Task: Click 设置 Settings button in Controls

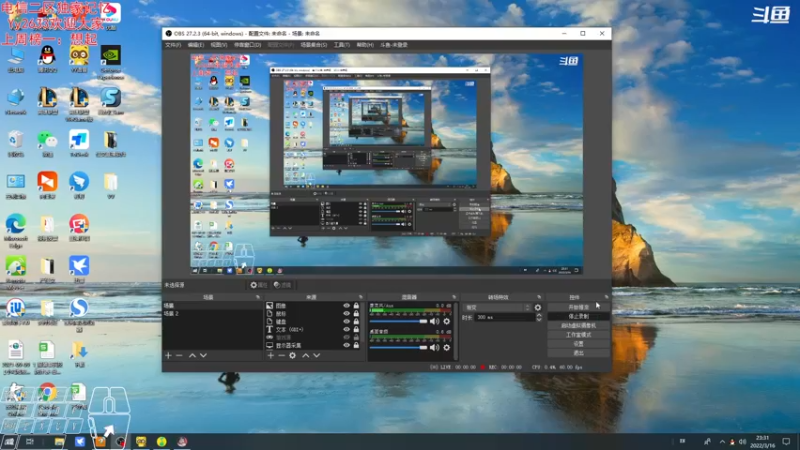Action: point(579,344)
